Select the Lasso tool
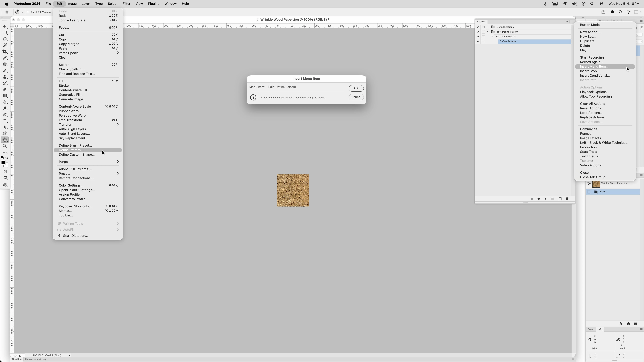 (5, 39)
